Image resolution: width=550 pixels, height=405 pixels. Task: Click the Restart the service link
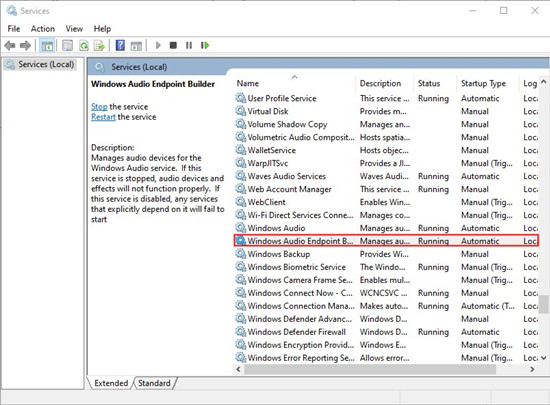pyautogui.click(x=103, y=117)
